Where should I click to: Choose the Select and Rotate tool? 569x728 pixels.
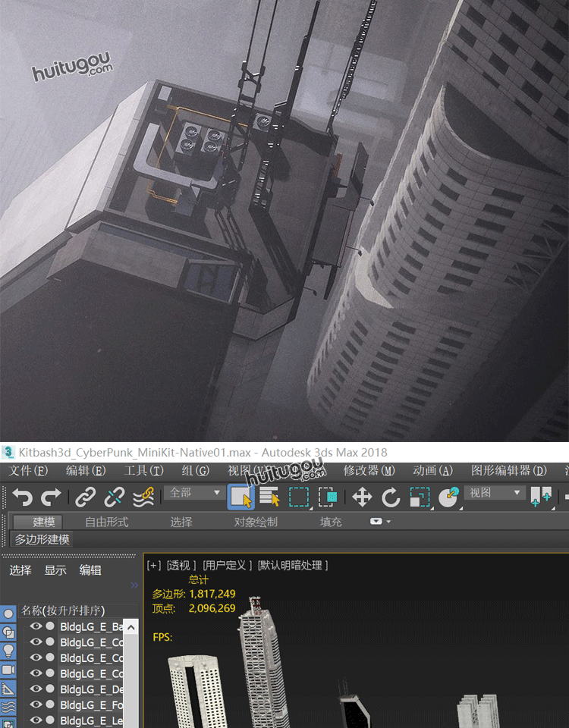[x=391, y=497]
